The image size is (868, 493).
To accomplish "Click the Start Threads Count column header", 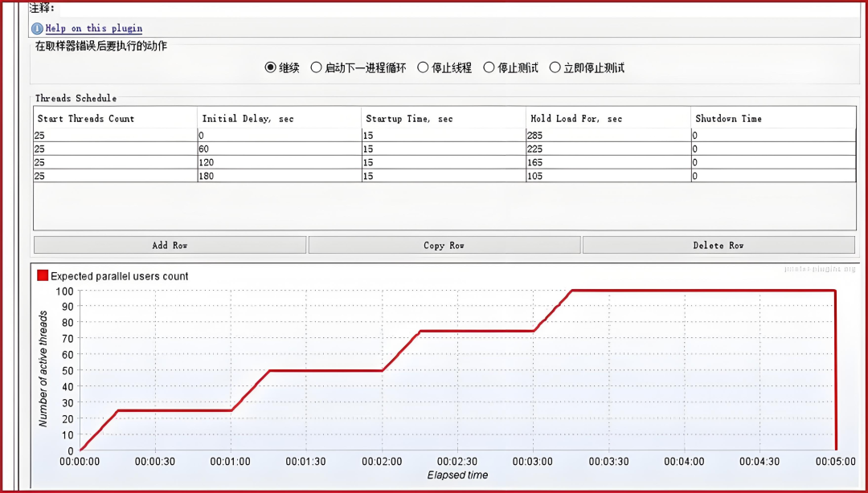I will (x=115, y=118).
